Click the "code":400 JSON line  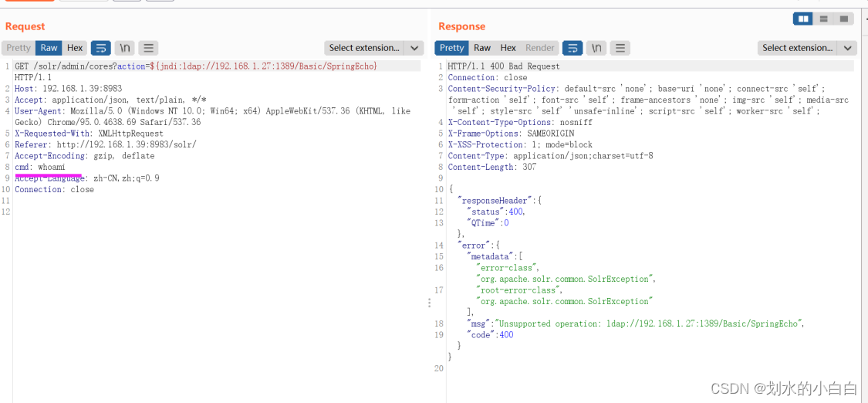click(x=490, y=335)
